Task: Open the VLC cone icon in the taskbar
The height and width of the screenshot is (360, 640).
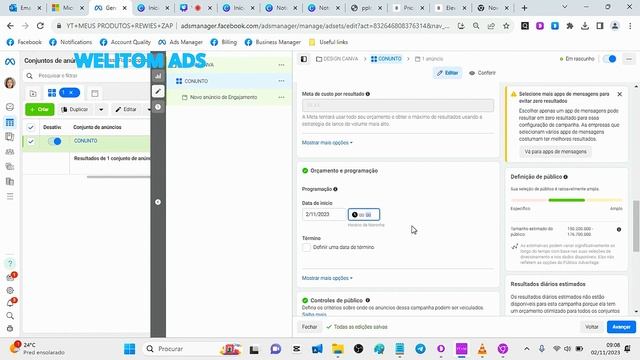Action: (482, 349)
